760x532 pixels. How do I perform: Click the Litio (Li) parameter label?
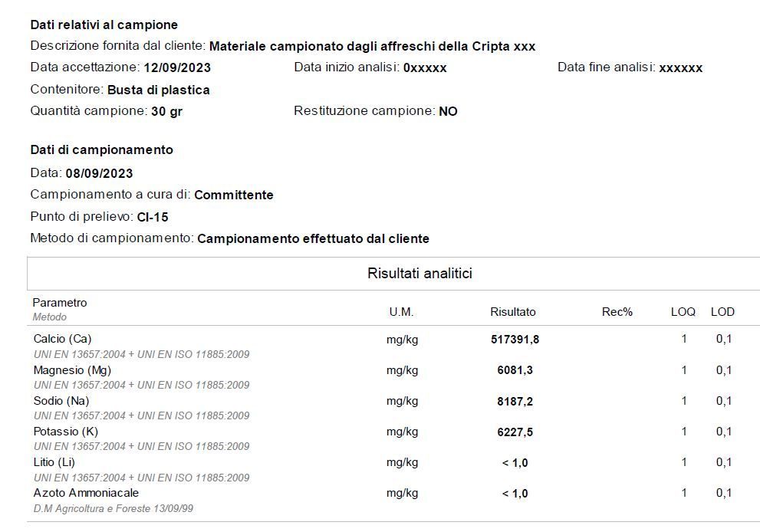click(x=54, y=462)
